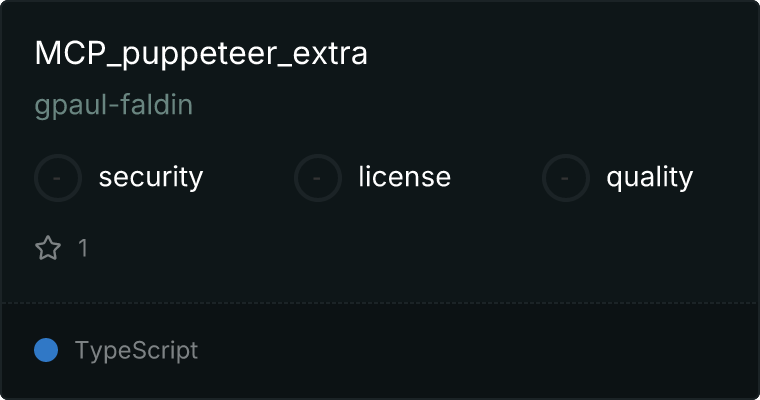Click the license label text
Image resolution: width=760 pixels, height=400 pixels.
[405, 176]
